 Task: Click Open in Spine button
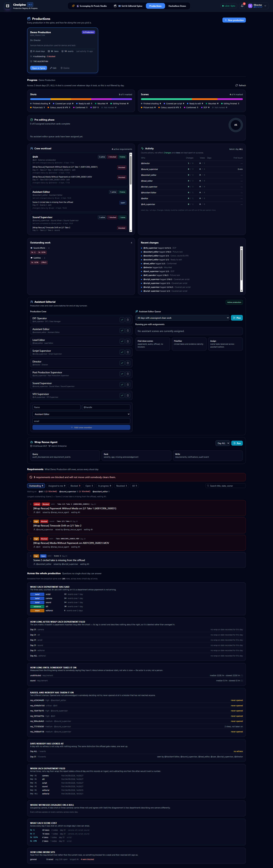click(39, 68)
